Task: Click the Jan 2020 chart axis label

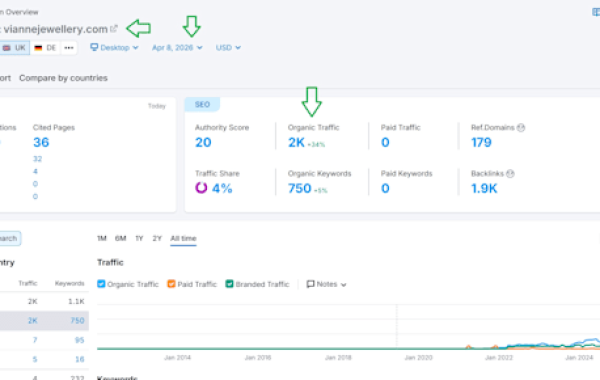Action: (x=418, y=358)
